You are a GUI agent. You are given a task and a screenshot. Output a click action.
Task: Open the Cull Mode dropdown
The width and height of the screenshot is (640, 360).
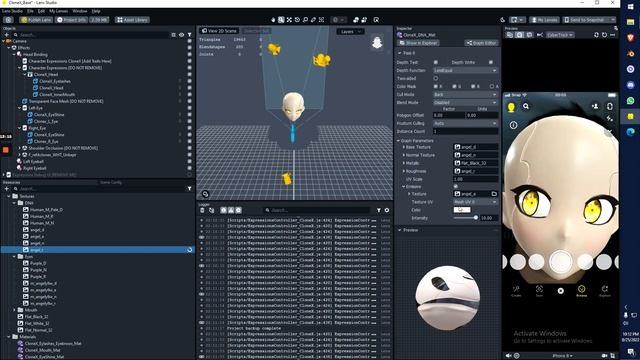point(465,94)
